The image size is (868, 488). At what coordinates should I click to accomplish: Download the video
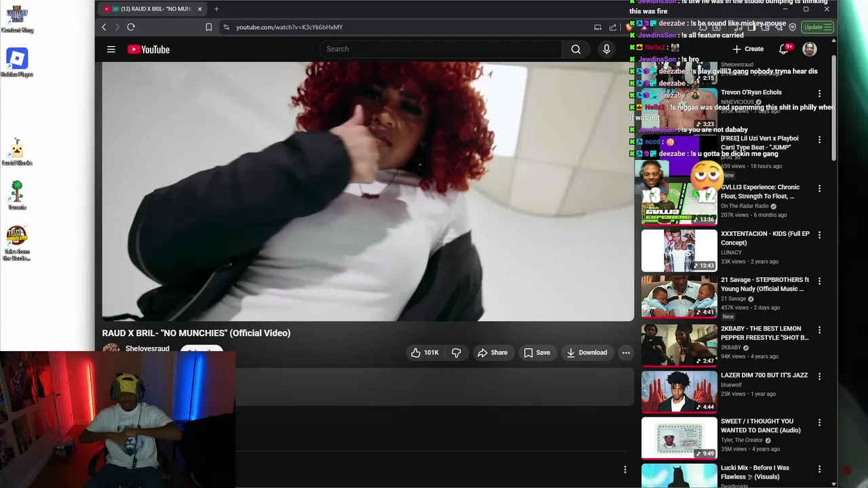[x=587, y=352]
